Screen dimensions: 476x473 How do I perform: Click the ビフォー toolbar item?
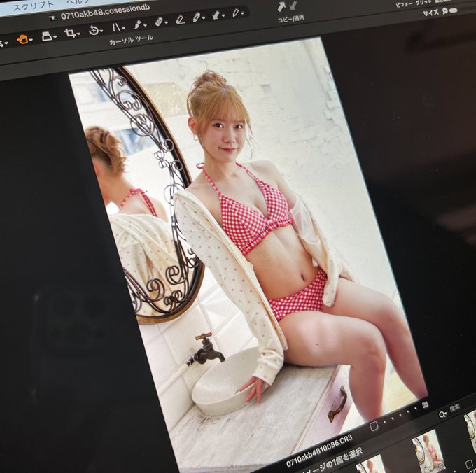pos(404,4)
